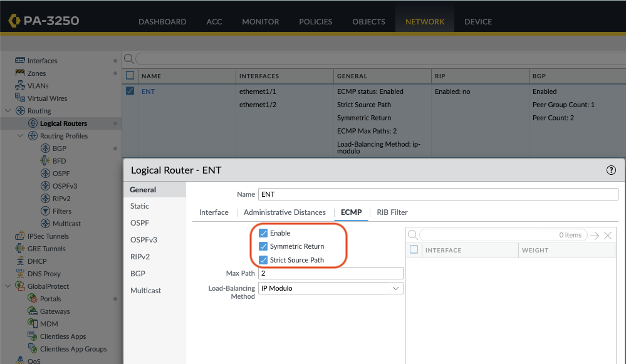Click the Zones icon in sidebar

pyautogui.click(x=20, y=73)
